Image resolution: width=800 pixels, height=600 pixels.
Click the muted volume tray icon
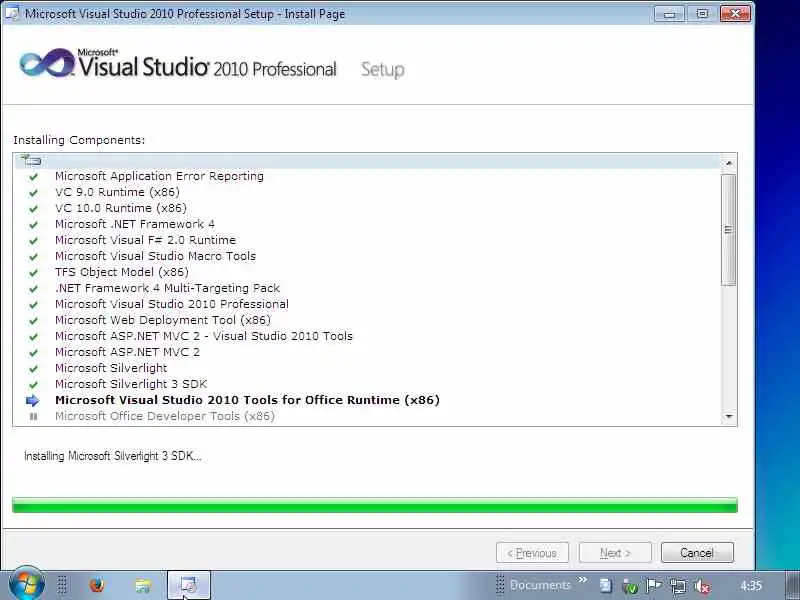click(x=702, y=586)
